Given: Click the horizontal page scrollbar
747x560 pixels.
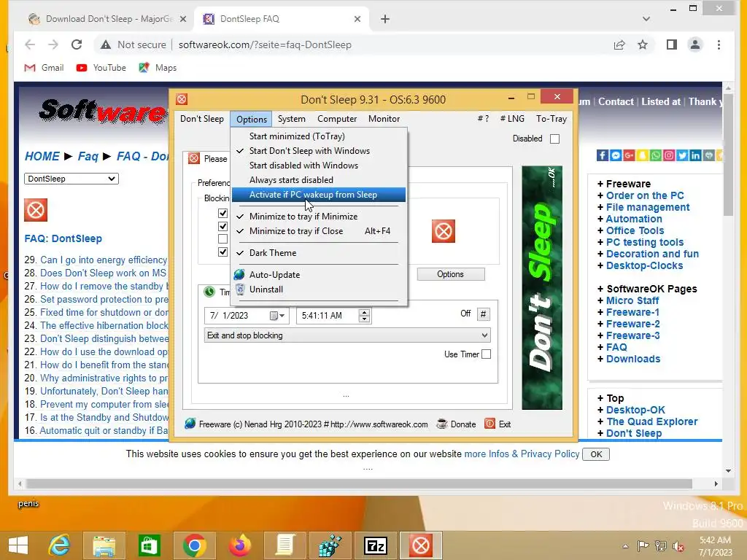Looking at the screenshot, I should point(359,484).
